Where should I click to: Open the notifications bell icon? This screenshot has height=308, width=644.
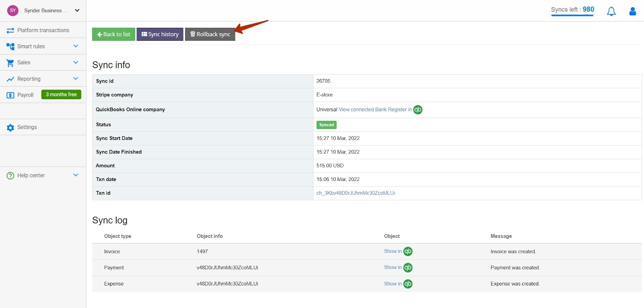tap(611, 11)
